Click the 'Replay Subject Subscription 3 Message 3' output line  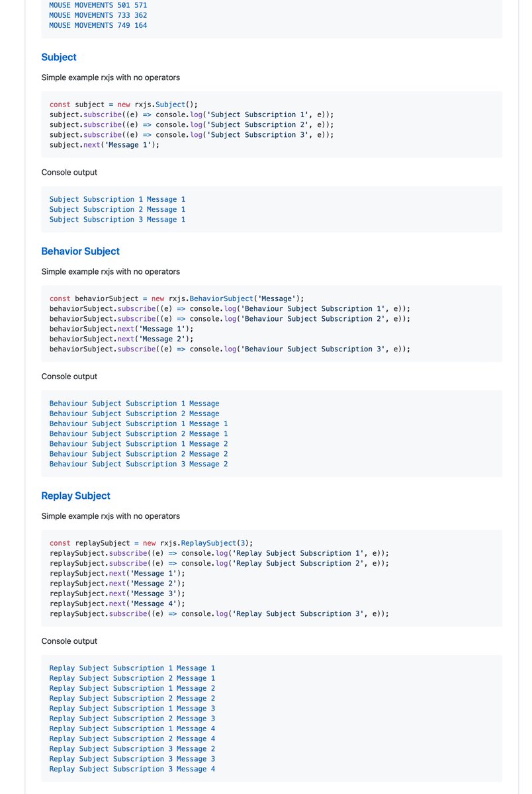click(x=132, y=759)
